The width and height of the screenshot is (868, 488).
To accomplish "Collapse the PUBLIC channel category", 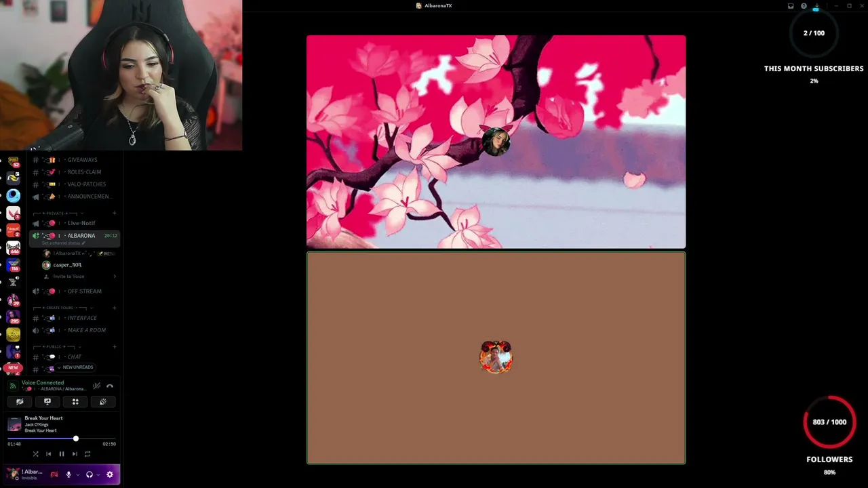I will (56, 347).
